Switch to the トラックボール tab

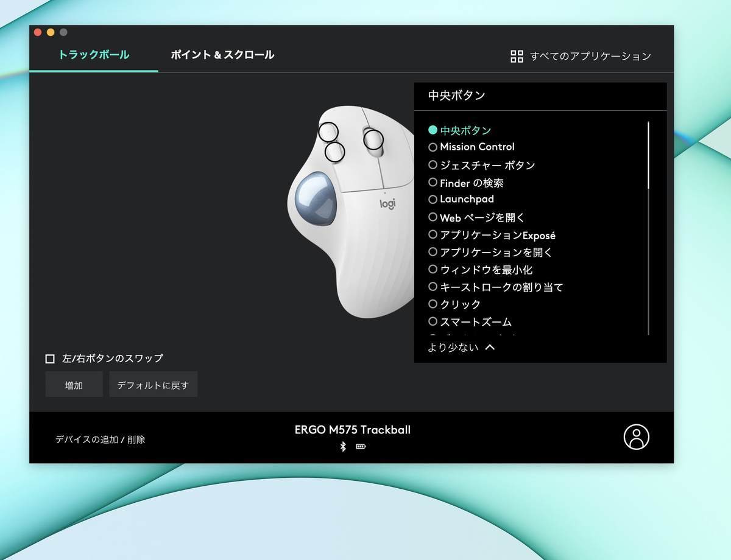coord(94,55)
